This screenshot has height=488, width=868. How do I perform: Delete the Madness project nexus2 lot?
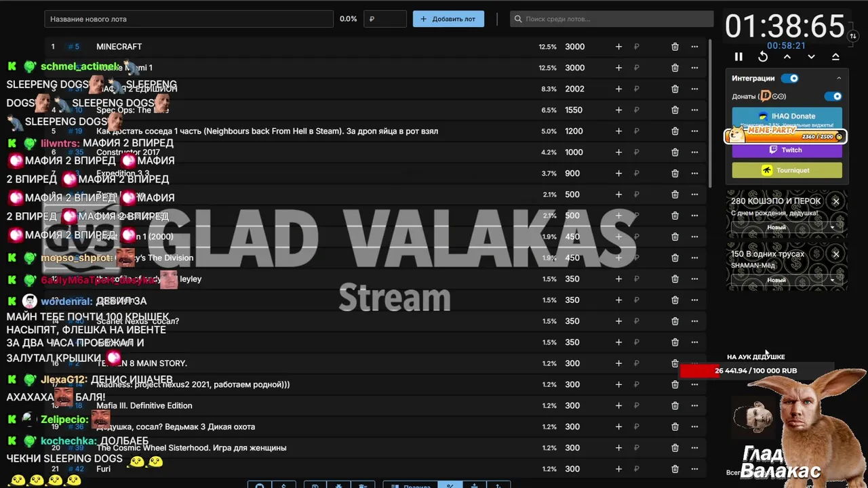point(675,384)
